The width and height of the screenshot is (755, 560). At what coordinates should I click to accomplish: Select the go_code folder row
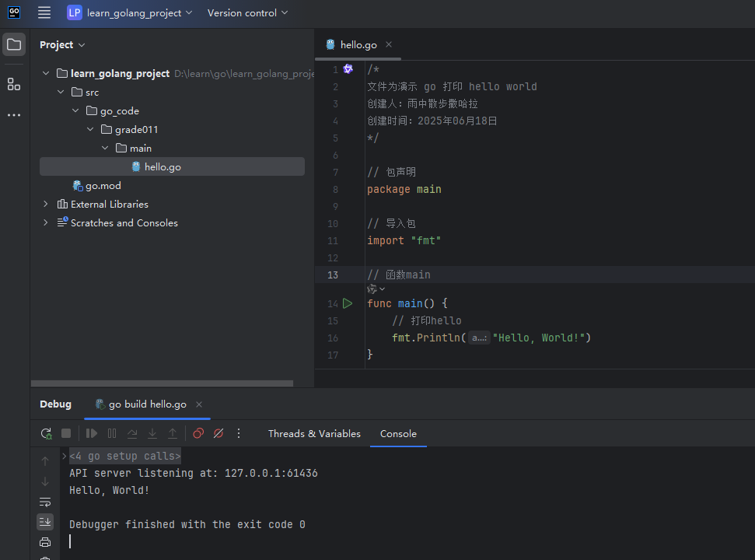point(172,110)
